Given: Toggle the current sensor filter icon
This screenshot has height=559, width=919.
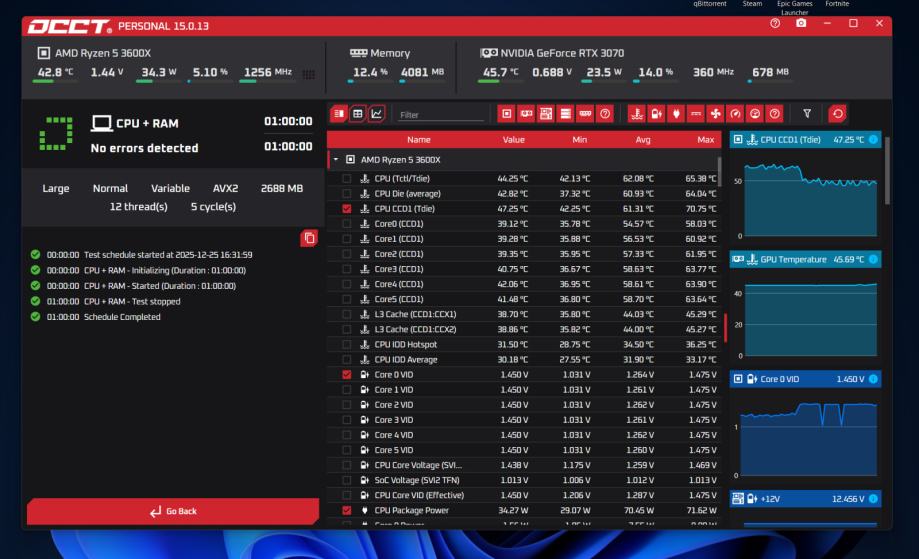Looking at the screenshot, I should [x=696, y=114].
